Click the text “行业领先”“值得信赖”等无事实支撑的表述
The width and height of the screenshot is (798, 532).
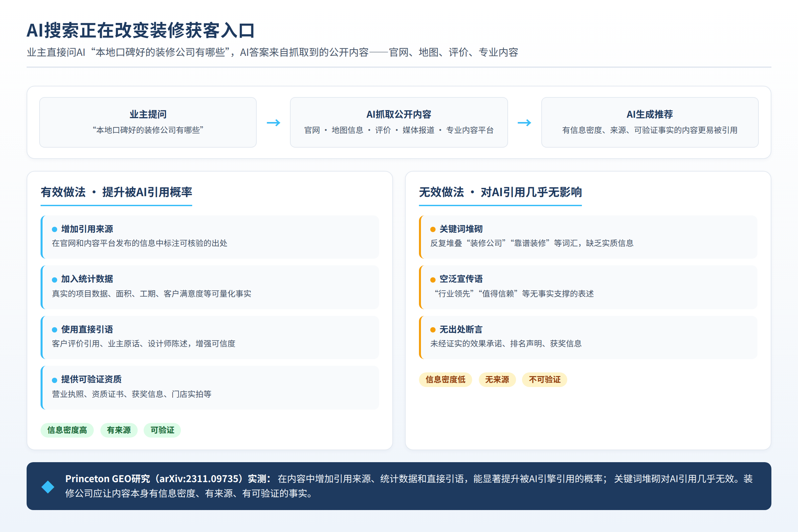(x=514, y=294)
